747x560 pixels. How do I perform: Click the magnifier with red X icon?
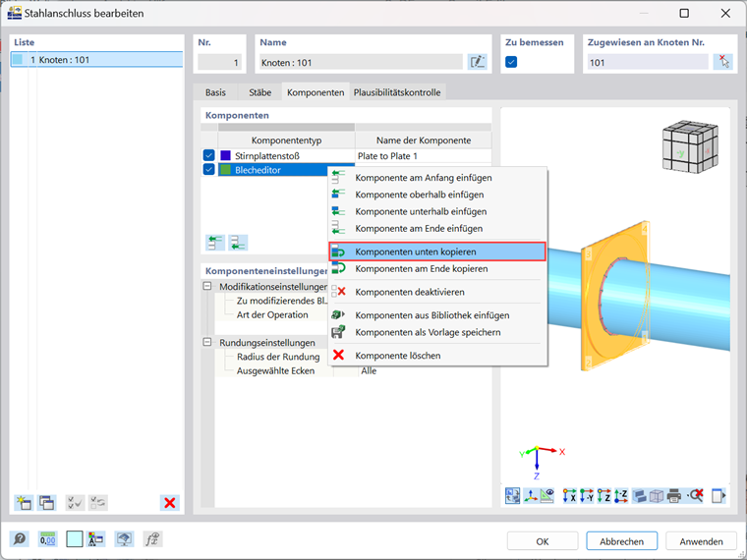[x=696, y=496]
